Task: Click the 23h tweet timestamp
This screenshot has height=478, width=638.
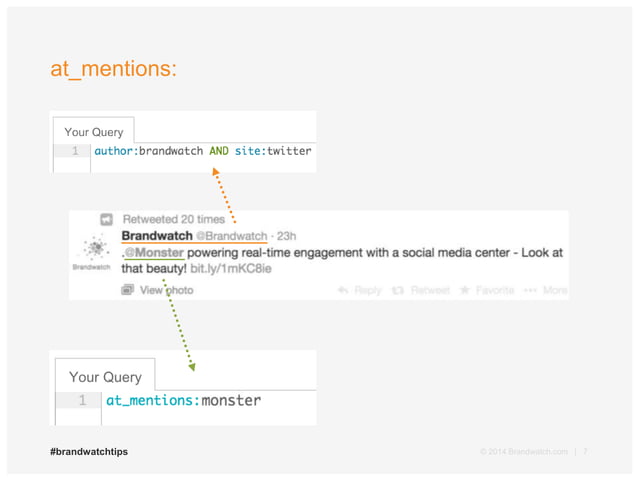Action: [x=286, y=236]
